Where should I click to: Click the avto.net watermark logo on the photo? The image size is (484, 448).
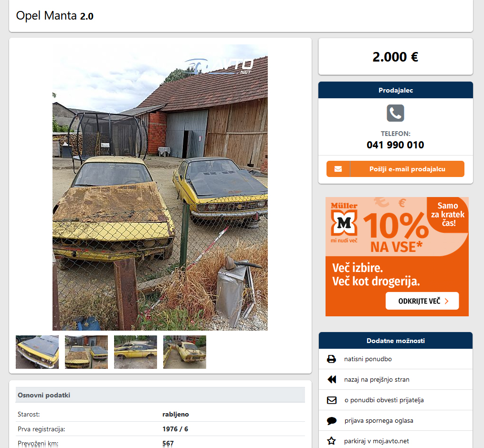pos(219,67)
